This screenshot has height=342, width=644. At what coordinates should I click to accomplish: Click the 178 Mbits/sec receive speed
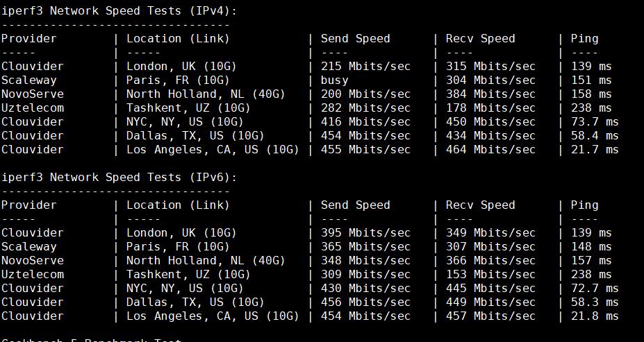pyautogui.click(x=490, y=108)
